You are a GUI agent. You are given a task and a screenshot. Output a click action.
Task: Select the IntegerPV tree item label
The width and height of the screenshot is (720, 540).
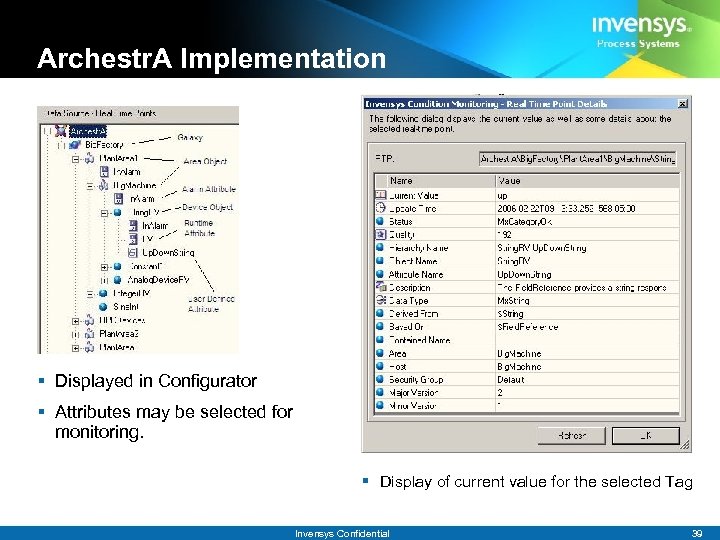coord(131,293)
